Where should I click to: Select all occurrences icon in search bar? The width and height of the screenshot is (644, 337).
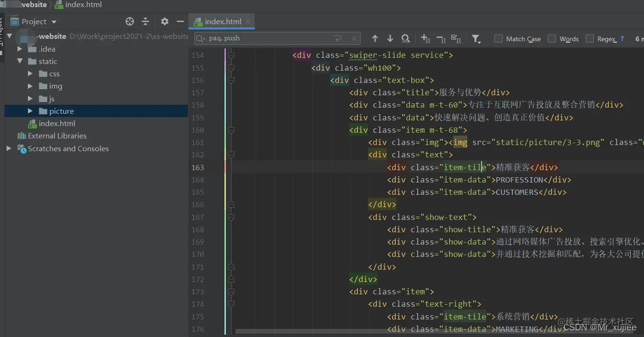[456, 38]
